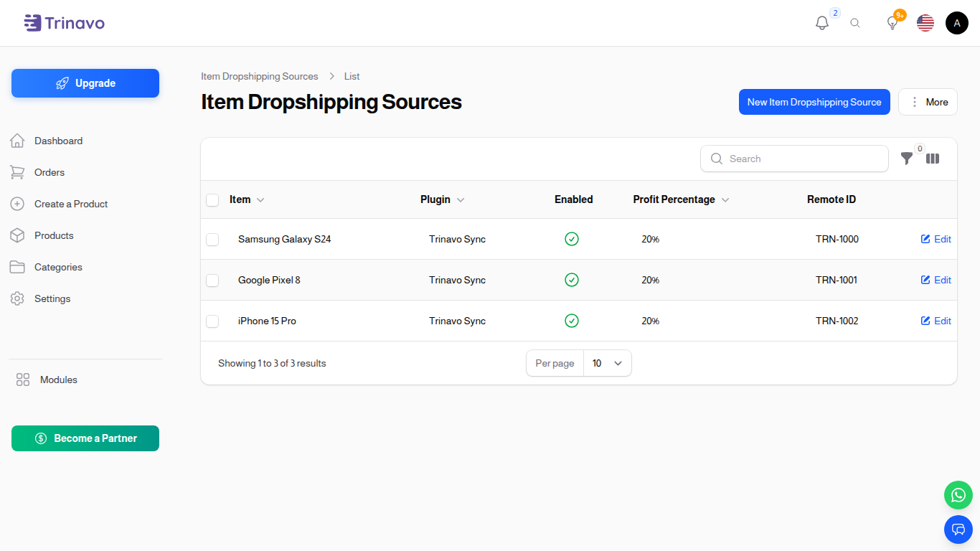The image size is (980, 551).
Task: Click the enabled checkmark for Google Pixel 8
Action: click(x=572, y=280)
